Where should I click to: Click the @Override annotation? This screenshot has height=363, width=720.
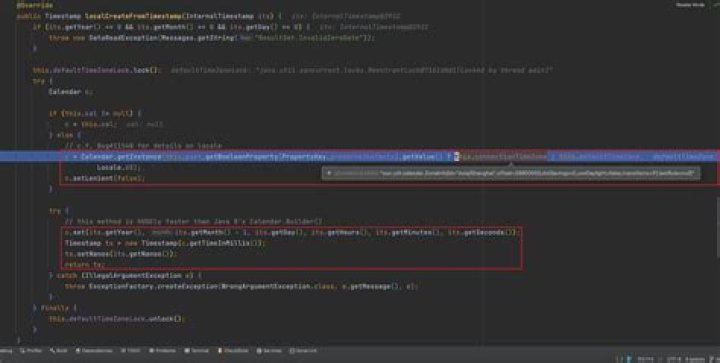coord(34,6)
